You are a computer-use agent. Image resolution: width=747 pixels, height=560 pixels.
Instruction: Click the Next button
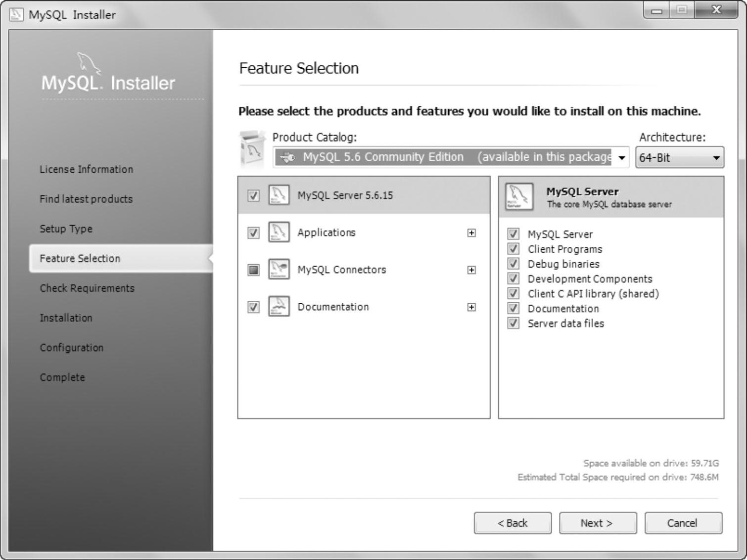click(598, 523)
